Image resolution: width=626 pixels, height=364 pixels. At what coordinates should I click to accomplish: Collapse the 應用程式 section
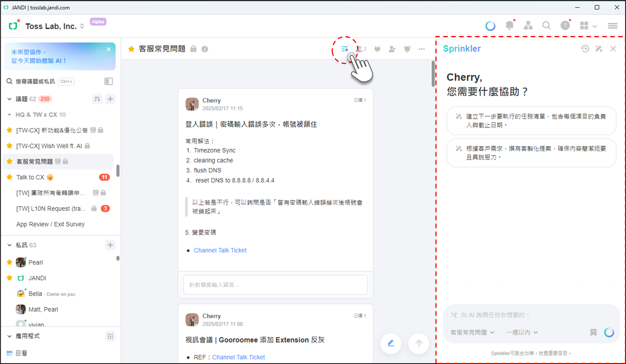click(9, 336)
